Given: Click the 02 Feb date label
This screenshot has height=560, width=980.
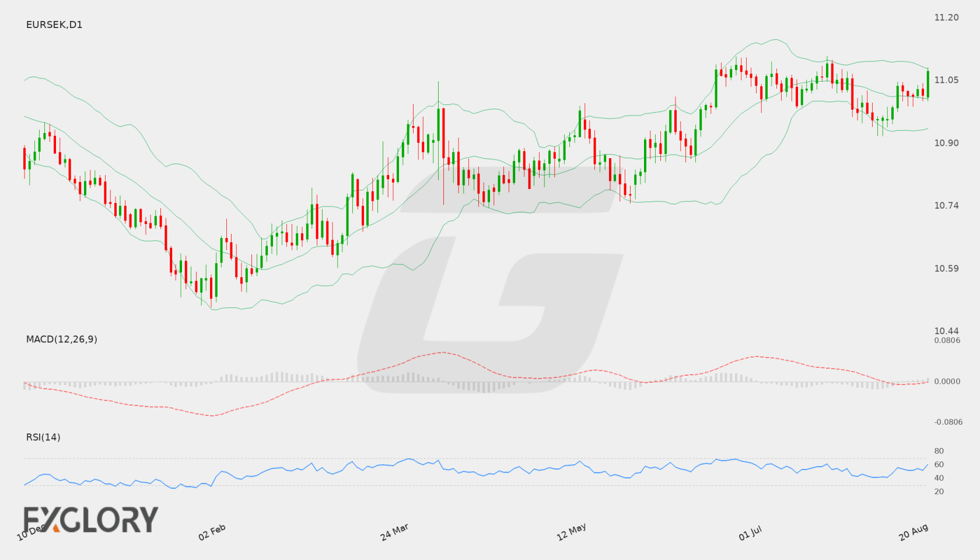Looking at the screenshot, I should tap(212, 532).
